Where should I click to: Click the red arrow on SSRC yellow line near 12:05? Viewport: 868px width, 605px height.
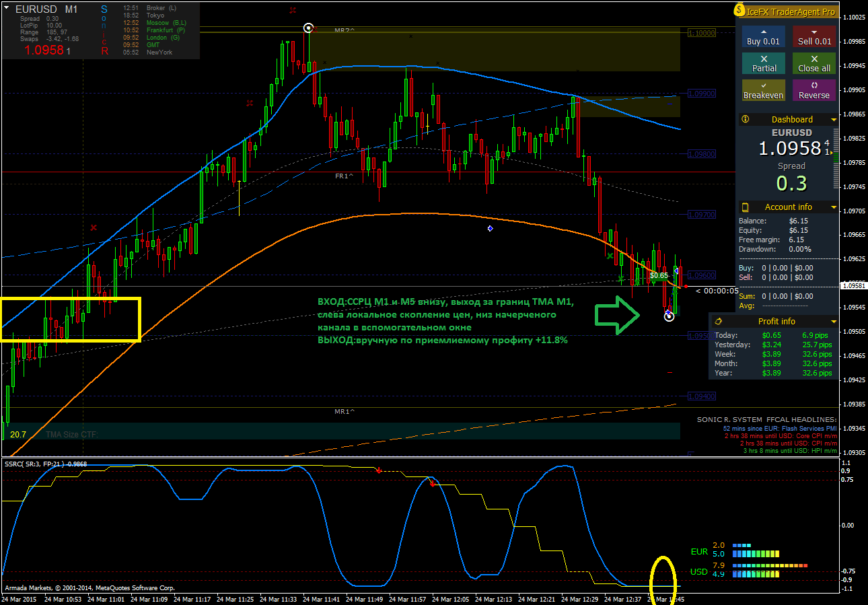click(432, 483)
